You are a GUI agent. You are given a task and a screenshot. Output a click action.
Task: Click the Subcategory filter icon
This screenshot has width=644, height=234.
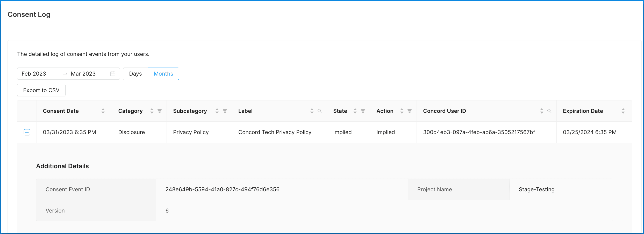225,111
